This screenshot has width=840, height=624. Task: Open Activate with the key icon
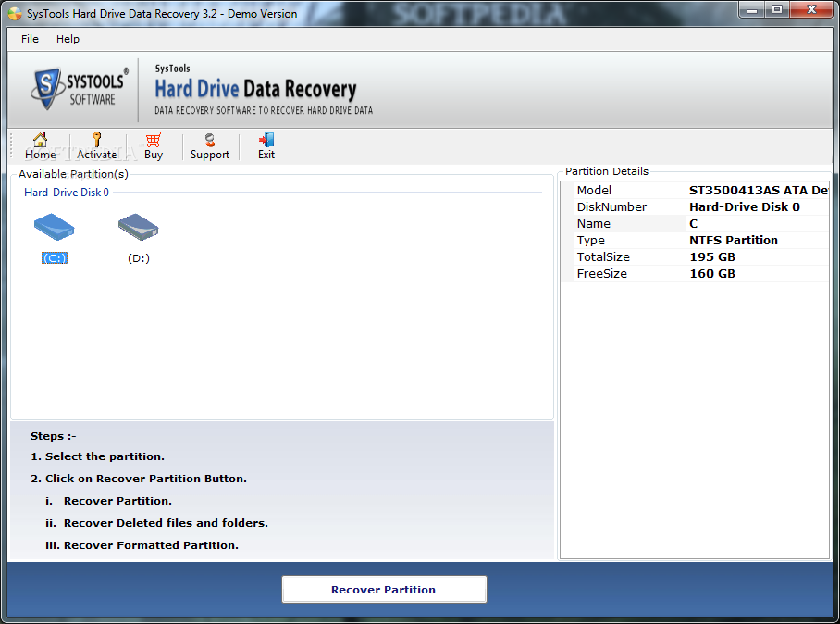click(x=97, y=146)
